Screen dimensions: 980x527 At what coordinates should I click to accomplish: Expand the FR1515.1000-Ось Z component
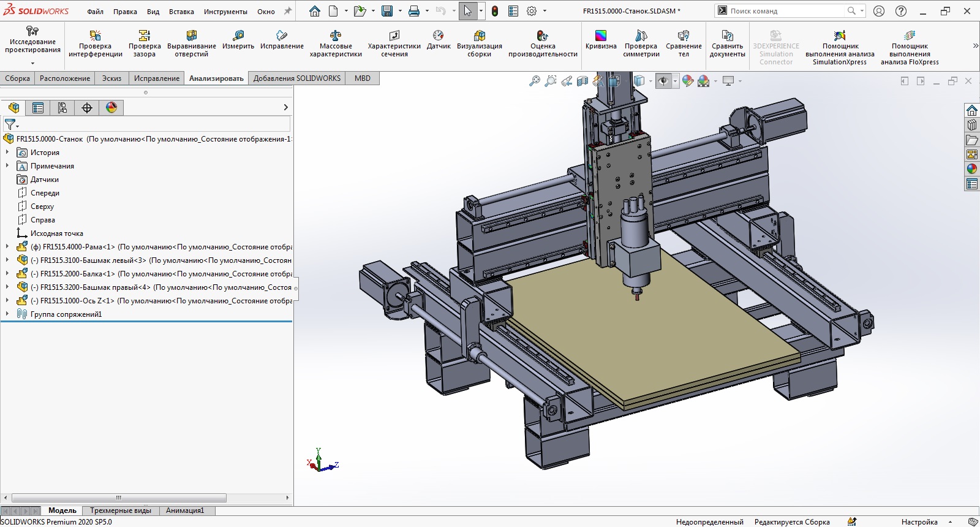pyautogui.click(x=7, y=300)
